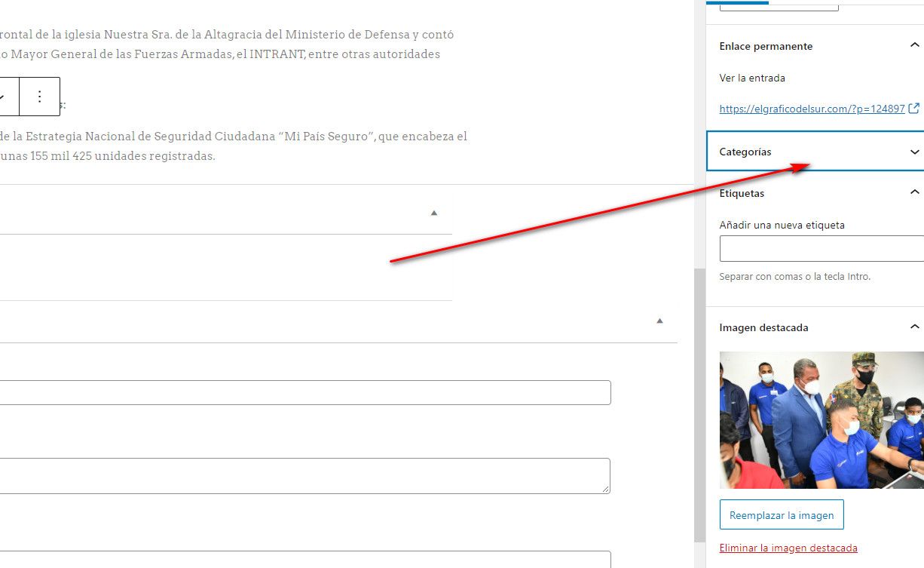The image size is (924, 568).
Task: Click the 'Ver la entrada' text
Action: [x=752, y=78]
